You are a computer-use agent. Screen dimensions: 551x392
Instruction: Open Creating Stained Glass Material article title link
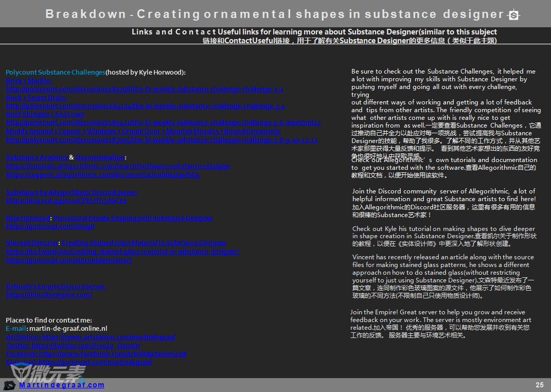pyautogui.click(x=144, y=242)
